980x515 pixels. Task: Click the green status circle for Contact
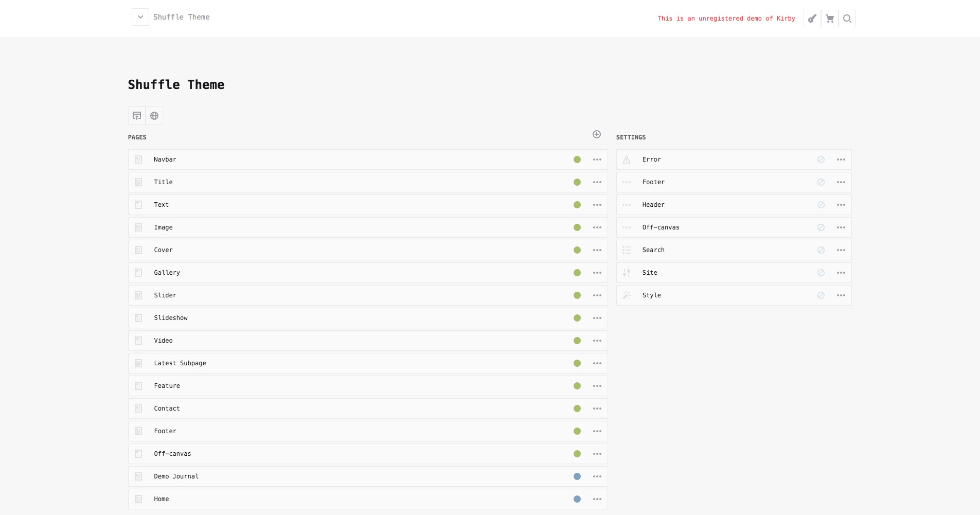tap(577, 409)
